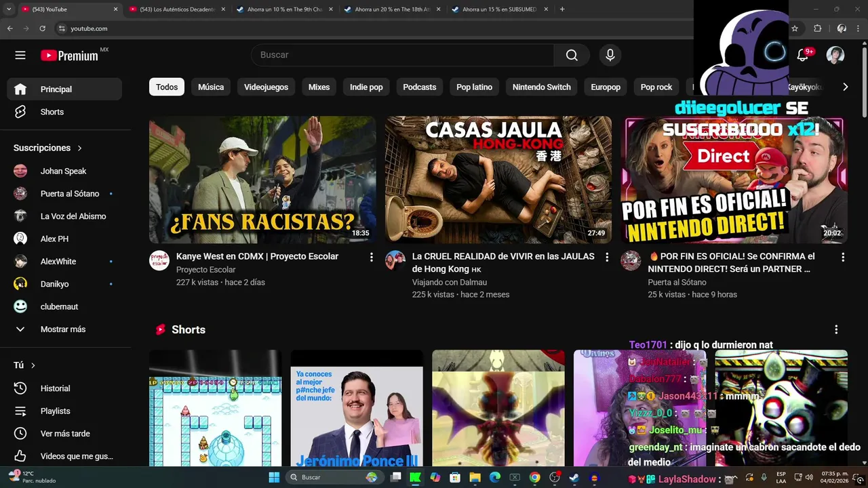Start voice search with the microphone icon
The width and height of the screenshot is (868, 488).
tap(610, 55)
